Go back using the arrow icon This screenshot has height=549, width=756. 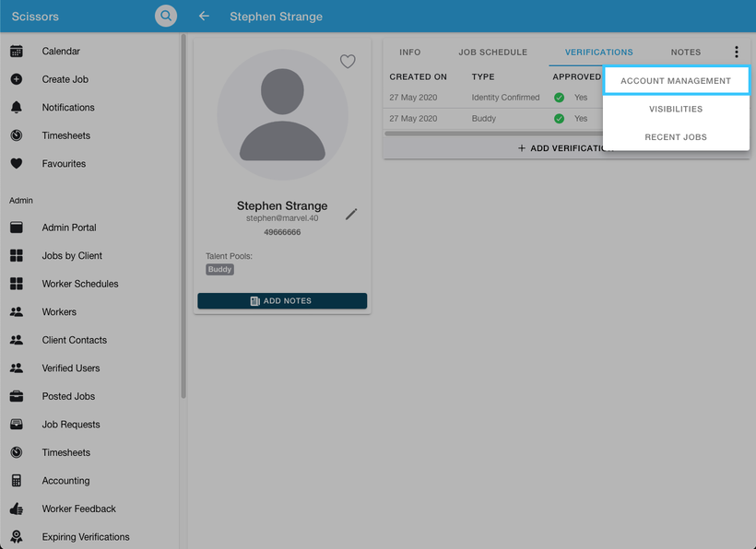[204, 16]
